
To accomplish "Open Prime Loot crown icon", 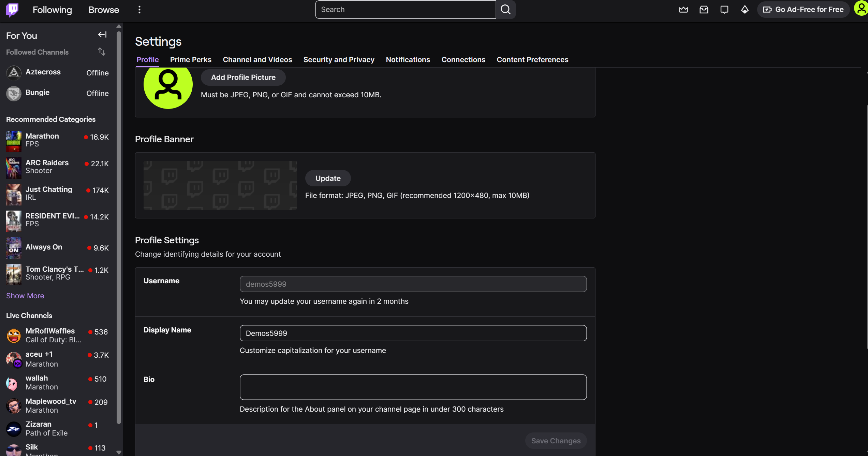I will (683, 10).
